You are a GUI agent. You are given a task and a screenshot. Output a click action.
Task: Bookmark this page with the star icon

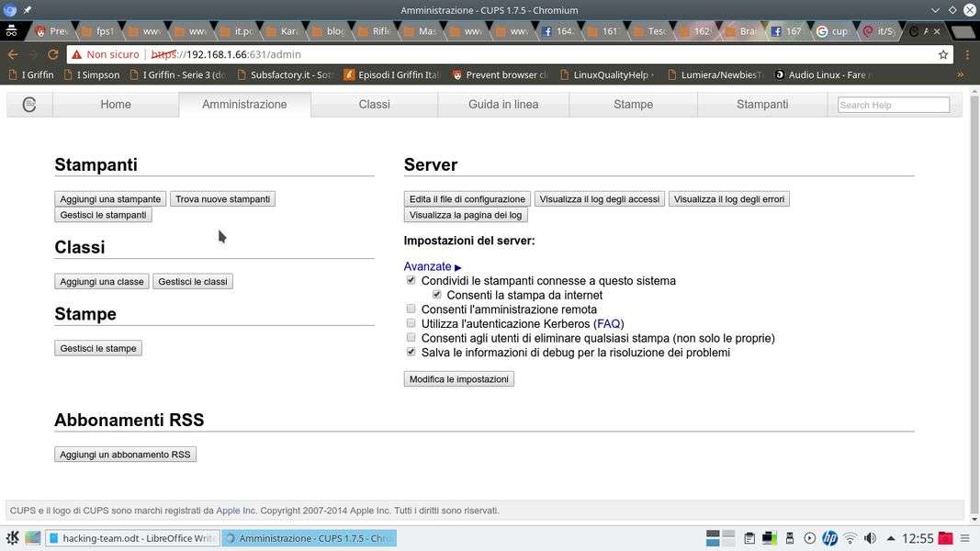pyautogui.click(x=942, y=54)
